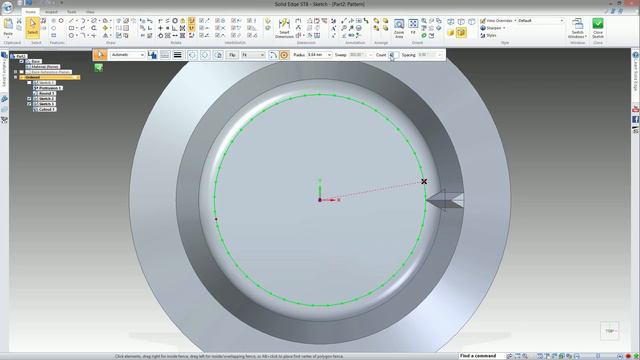This screenshot has height=360, width=640.
Task: Open the Radius value dropdown arrow
Action: click(329, 55)
